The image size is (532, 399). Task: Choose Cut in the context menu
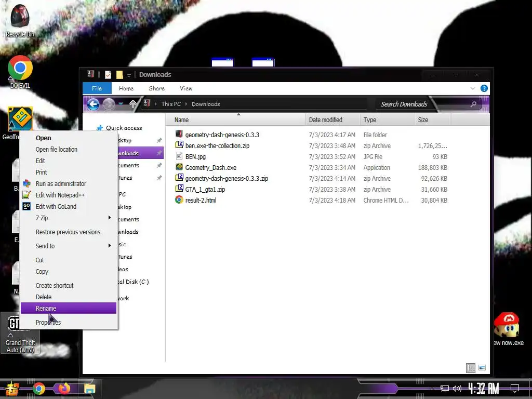click(69, 260)
